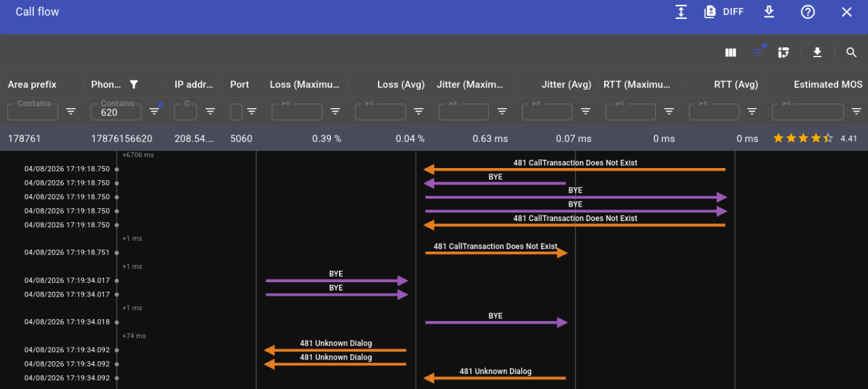This screenshot has width=868, height=389.
Task: Open the table search magnifier icon
Action: point(851,52)
